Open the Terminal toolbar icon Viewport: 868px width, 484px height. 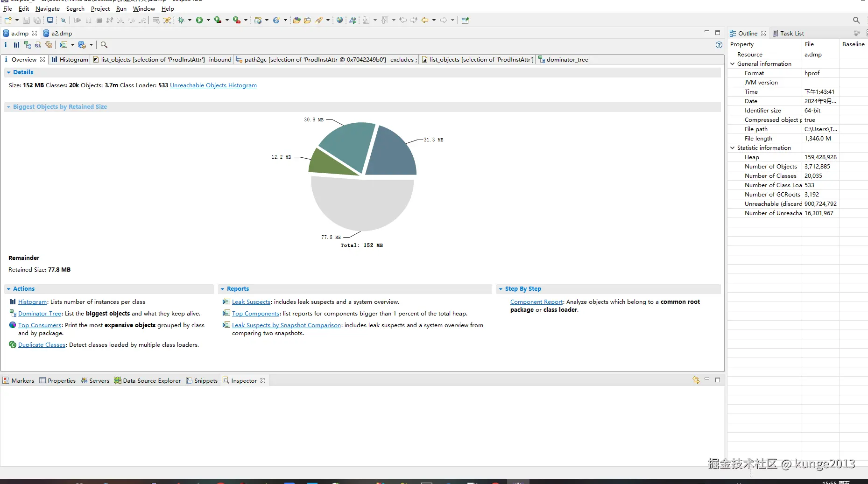point(50,20)
